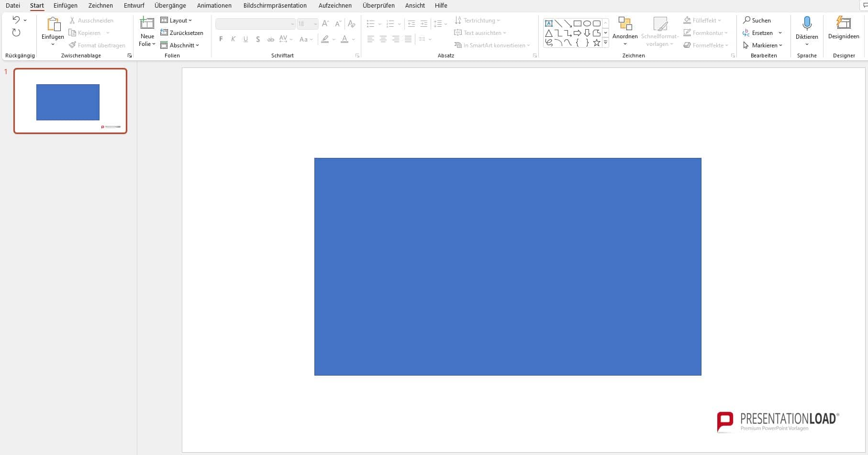Open the Fülleffekt dropdown
Viewport: 868px width, 455px height.
(x=702, y=20)
